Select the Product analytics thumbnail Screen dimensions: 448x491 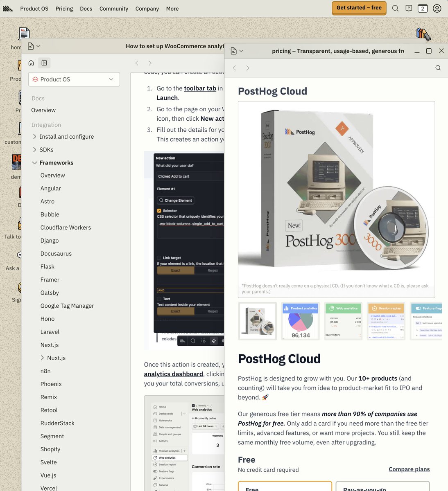pyautogui.click(x=301, y=321)
